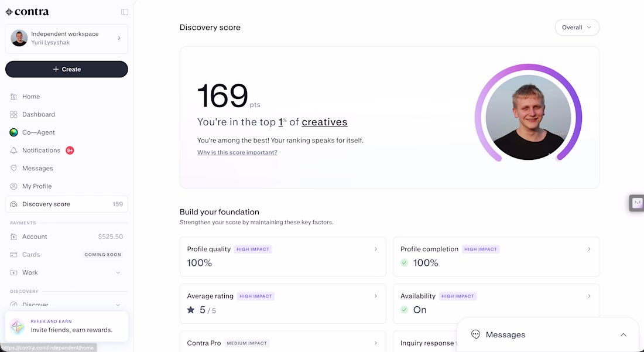644x352 pixels.
Task: Click the Create button
Action: [x=67, y=69]
